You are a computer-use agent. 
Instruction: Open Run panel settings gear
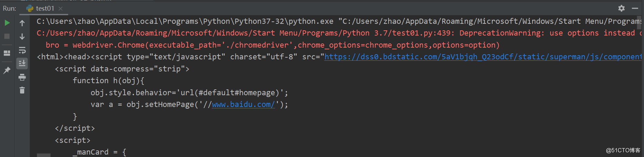tap(622, 8)
